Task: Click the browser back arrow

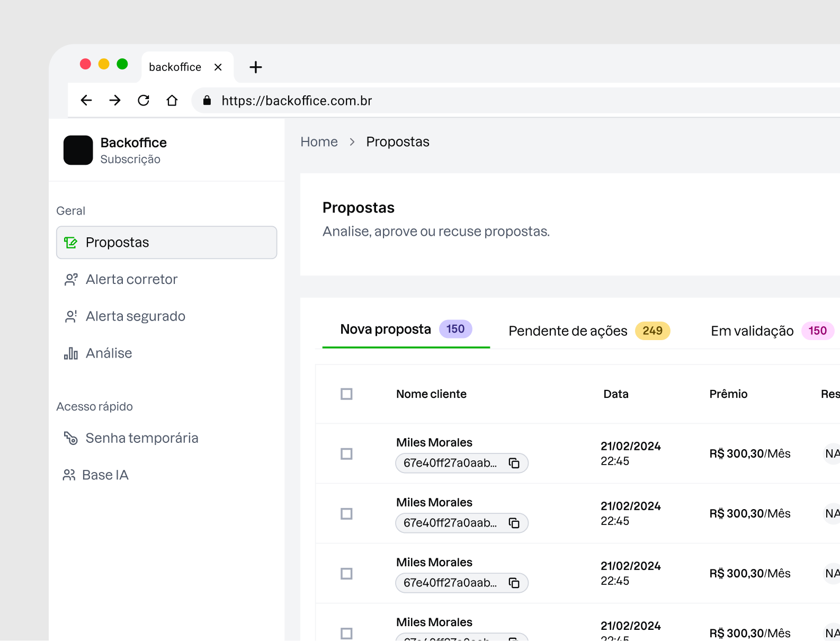Action: [x=86, y=100]
